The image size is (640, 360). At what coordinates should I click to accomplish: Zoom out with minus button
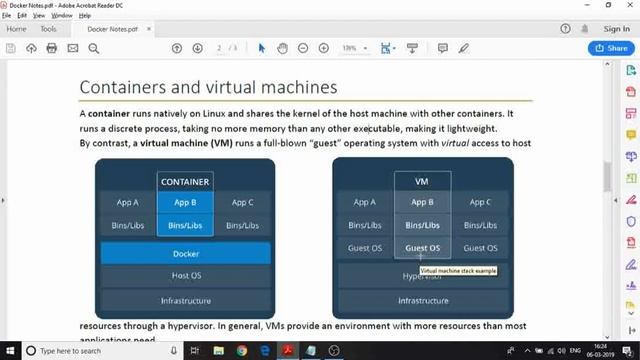click(303, 49)
